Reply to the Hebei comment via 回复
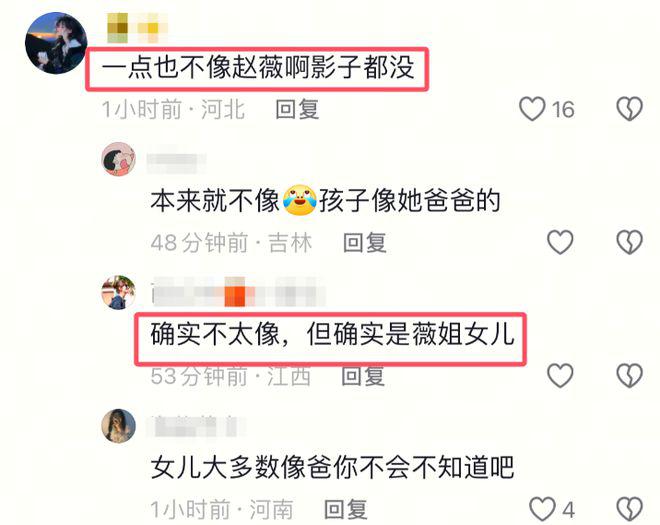 coord(297,109)
